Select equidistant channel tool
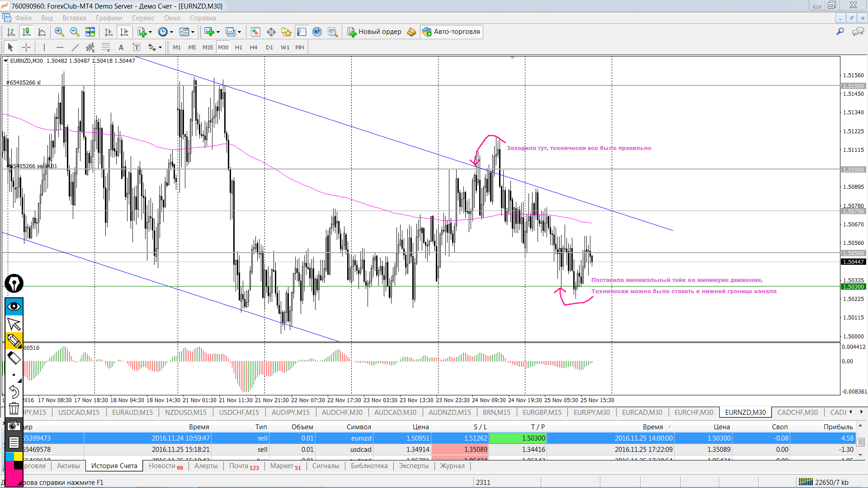Screen dimensions: 868x488 point(90,47)
